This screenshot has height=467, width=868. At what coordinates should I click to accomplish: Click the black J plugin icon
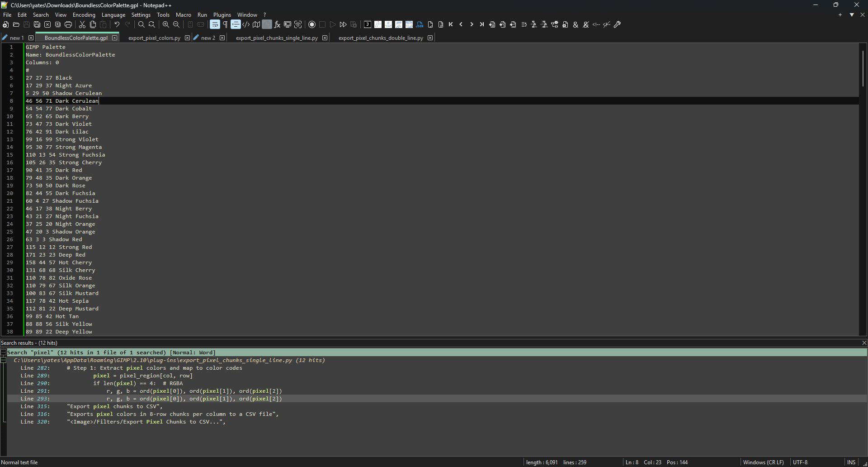click(368, 24)
